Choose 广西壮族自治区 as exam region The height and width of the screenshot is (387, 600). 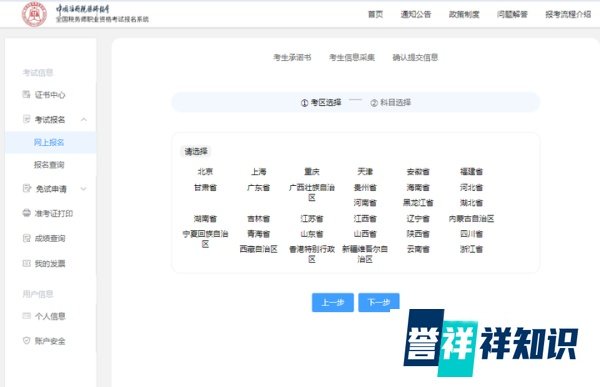(x=312, y=192)
